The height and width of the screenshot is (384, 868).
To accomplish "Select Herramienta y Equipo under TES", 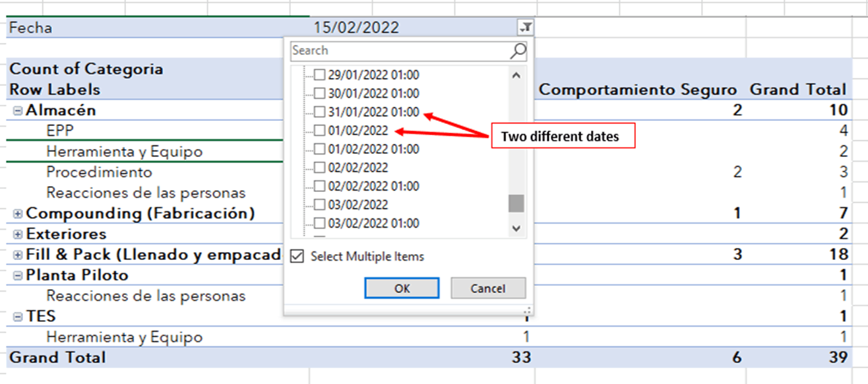I will click(x=124, y=337).
